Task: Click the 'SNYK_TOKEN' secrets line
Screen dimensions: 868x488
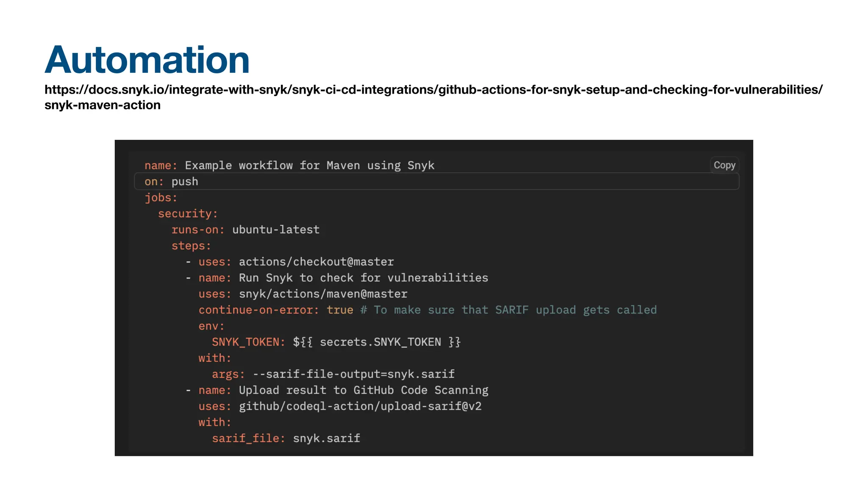Action: (x=336, y=342)
